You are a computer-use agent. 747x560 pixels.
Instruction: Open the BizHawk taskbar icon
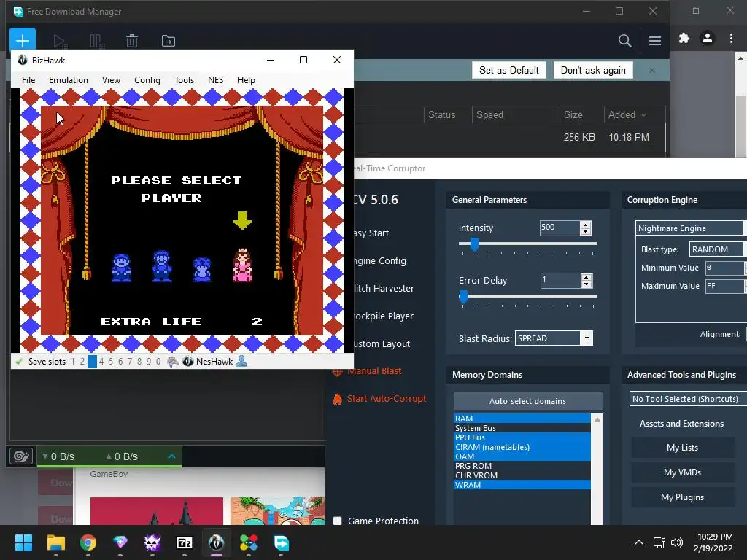tap(216, 542)
